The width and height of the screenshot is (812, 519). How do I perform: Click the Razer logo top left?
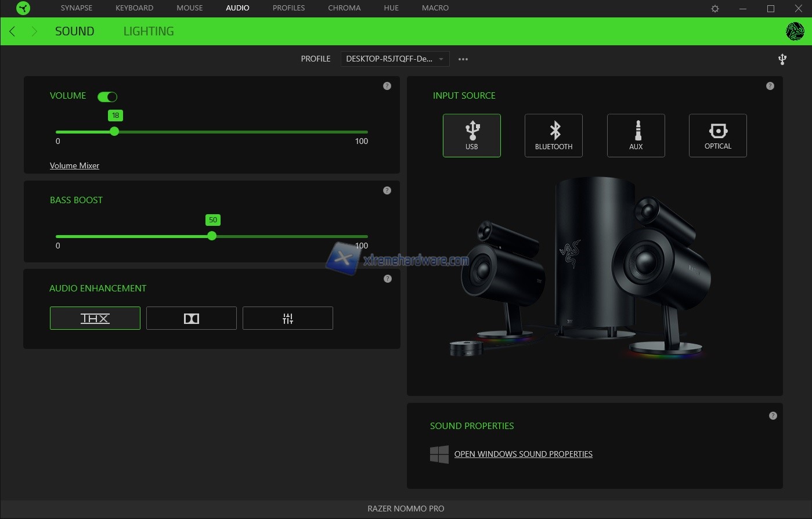(23, 8)
